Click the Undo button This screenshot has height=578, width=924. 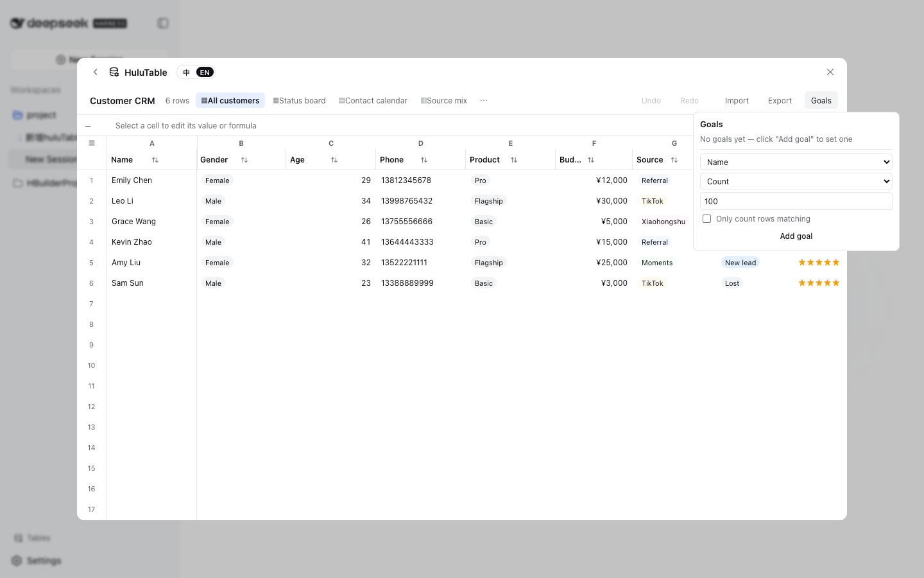(x=651, y=100)
